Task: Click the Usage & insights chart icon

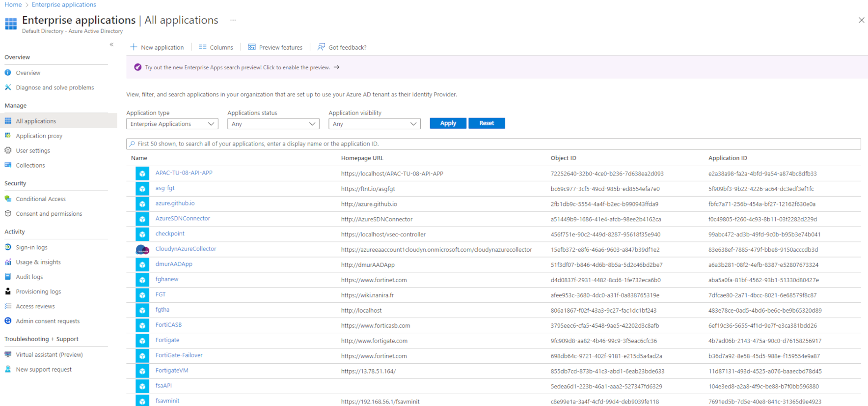Action: [x=8, y=262]
